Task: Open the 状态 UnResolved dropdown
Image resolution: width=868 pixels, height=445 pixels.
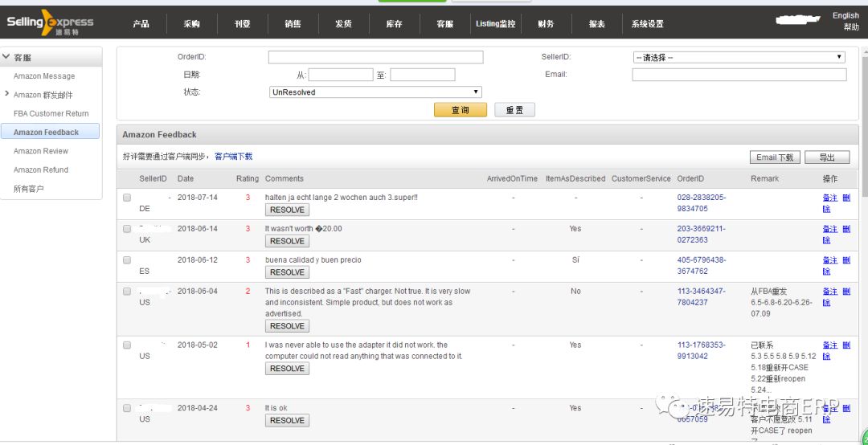Action: [375, 92]
